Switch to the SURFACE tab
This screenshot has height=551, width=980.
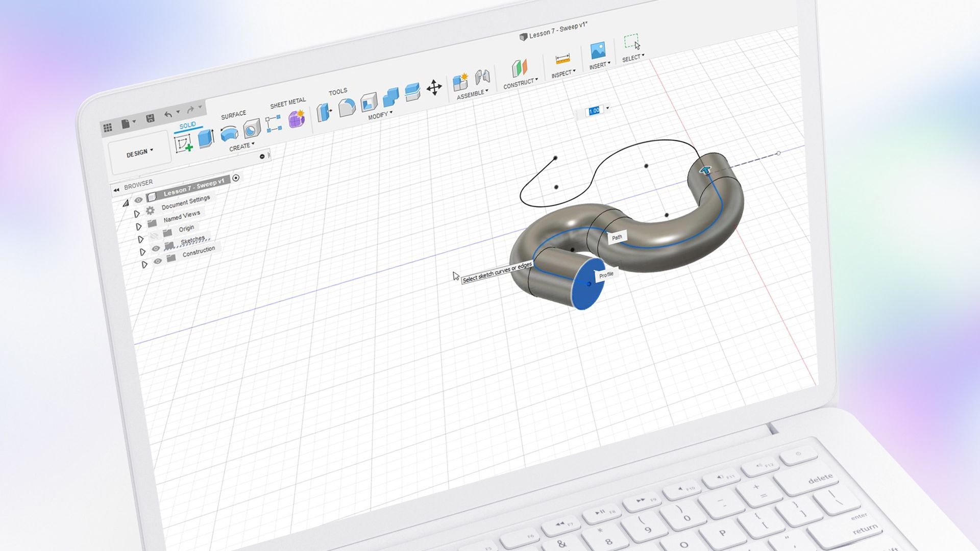click(233, 115)
